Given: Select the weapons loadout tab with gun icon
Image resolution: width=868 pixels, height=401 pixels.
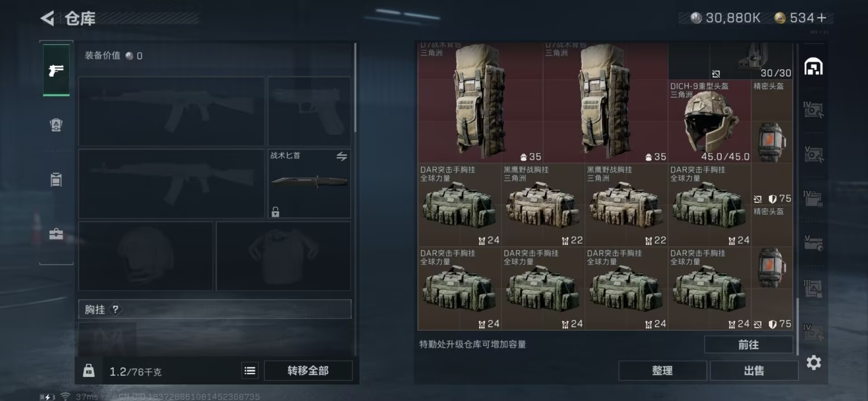Looking at the screenshot, I should [56, 70].
